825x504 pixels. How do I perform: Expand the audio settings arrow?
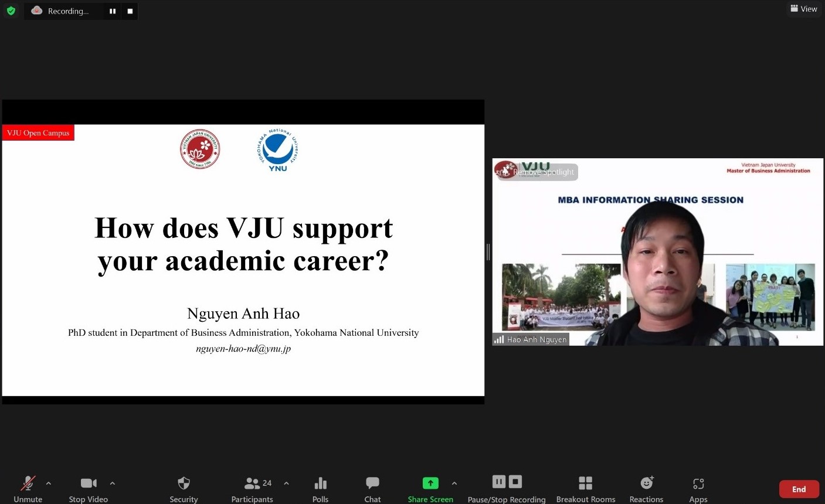pyautogui.click(x=49, y=483)
